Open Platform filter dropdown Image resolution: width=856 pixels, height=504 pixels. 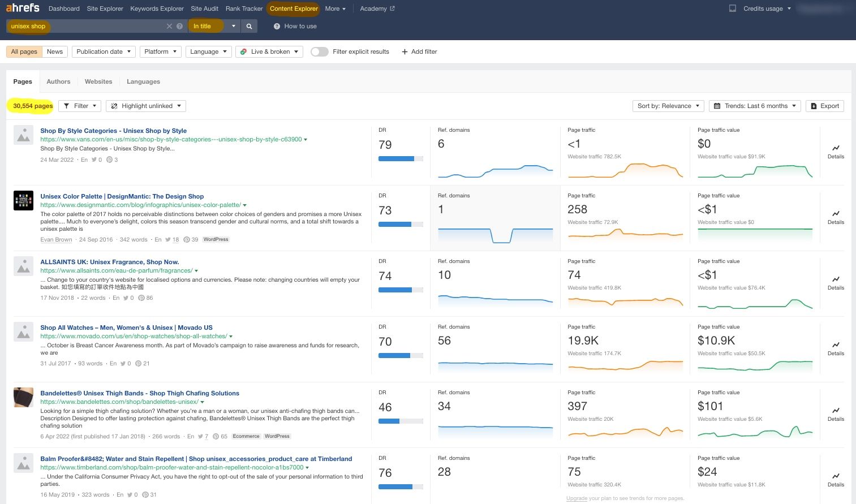pos(161,51)
